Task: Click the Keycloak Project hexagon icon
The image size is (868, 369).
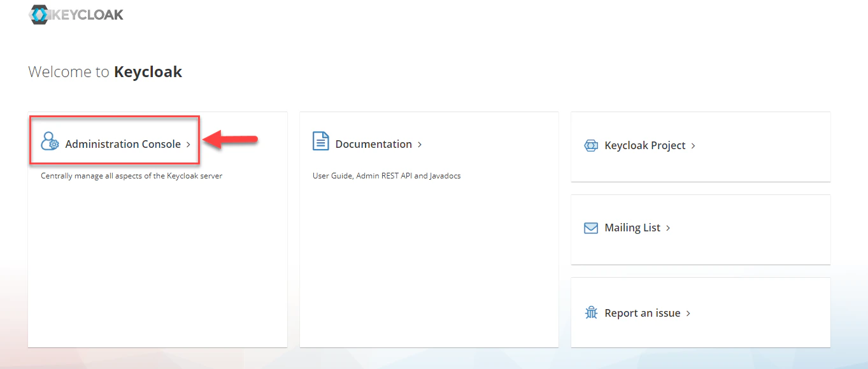Action: 591,145
